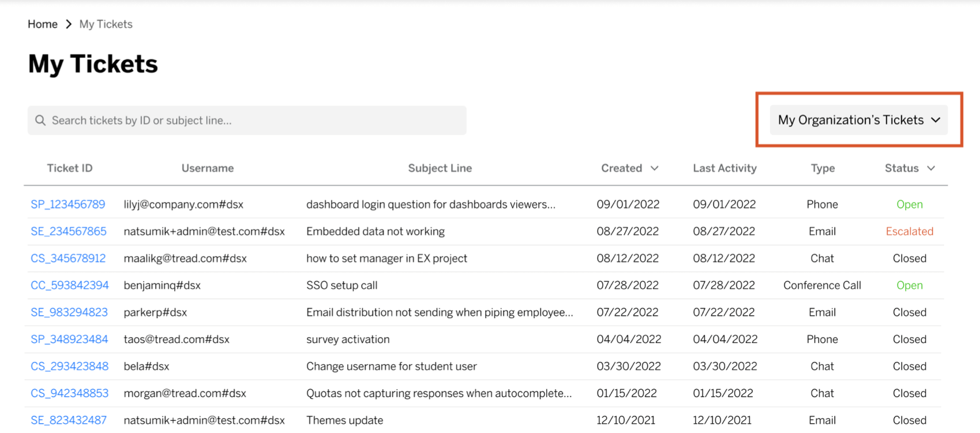Image resolution: width=980 pixels, height=433 pixels.
Task: Click the Ticket ID column header
Action: coord(70,168)
